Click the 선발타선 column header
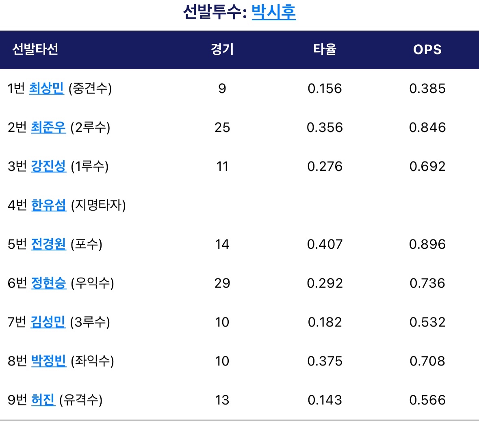This screenshot has height=448, width=479. tap(35, 50)
